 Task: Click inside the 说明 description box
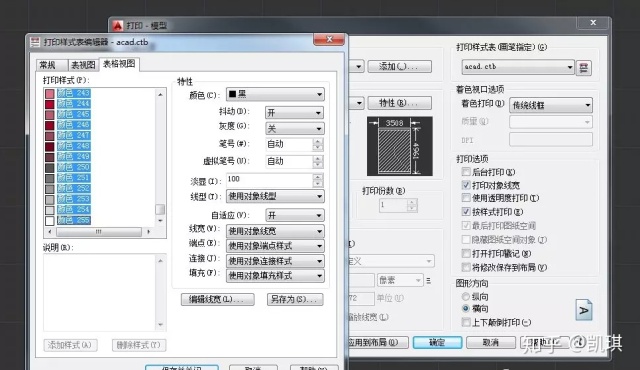point(100,292)
